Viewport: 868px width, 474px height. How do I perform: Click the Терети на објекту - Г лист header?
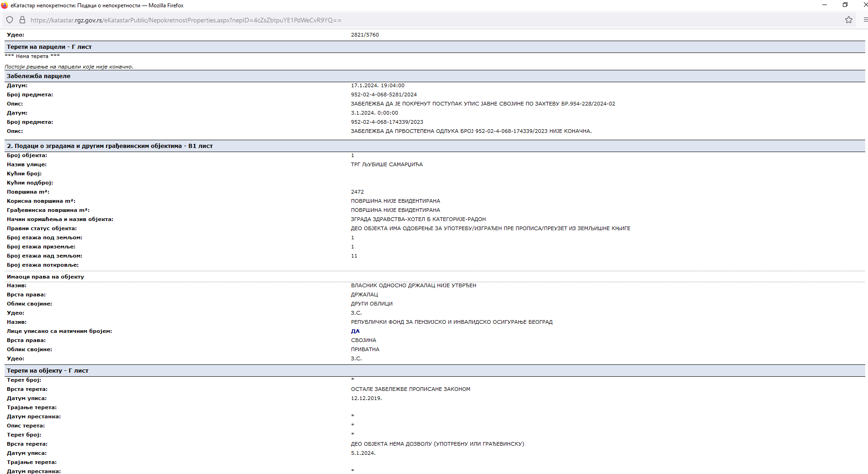point(48,371)
